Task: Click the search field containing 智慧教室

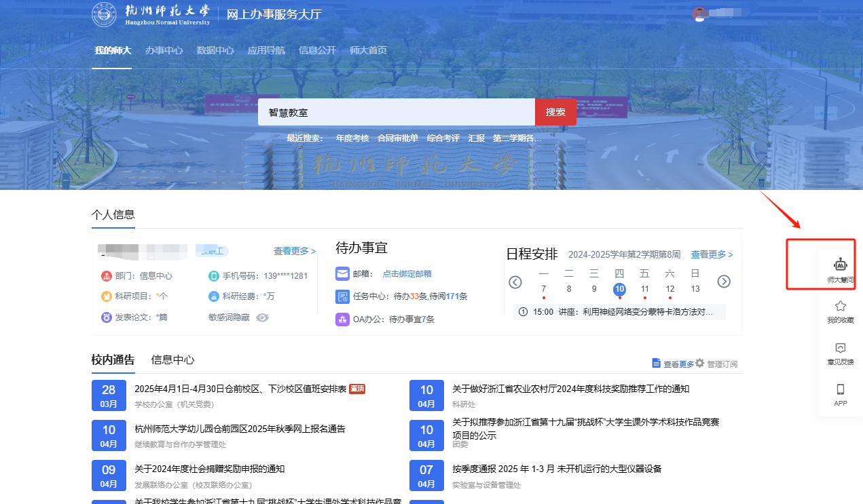Action: 396,112
